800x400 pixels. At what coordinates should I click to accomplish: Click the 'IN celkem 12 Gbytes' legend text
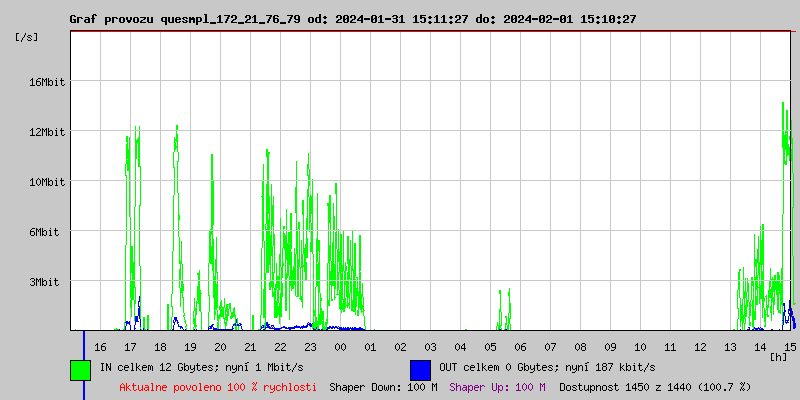[x=156, y=368]
